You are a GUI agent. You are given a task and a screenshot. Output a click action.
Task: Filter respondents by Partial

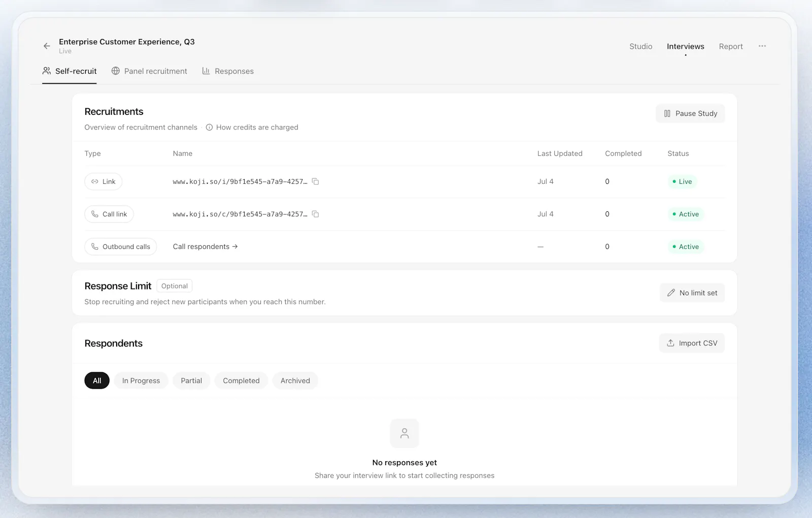191,380
